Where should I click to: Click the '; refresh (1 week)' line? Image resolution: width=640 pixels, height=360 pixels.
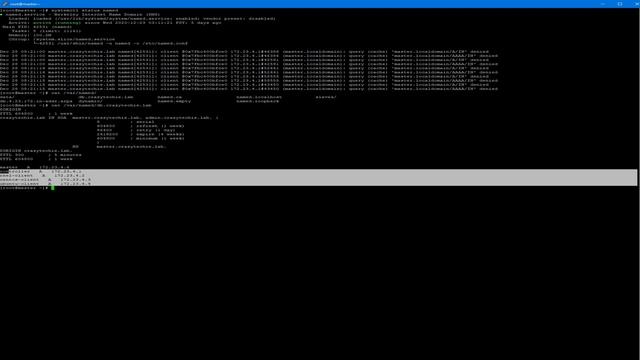[x=140, y=126]
